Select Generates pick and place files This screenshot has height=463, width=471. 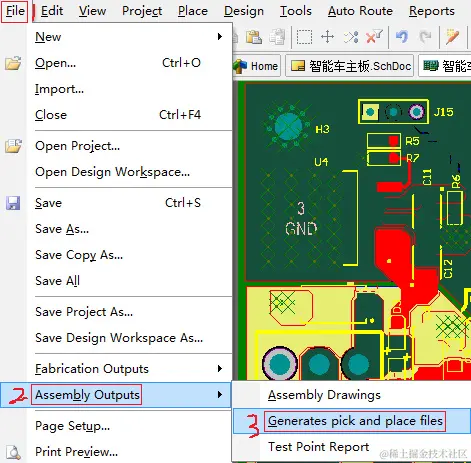[352, 421]
